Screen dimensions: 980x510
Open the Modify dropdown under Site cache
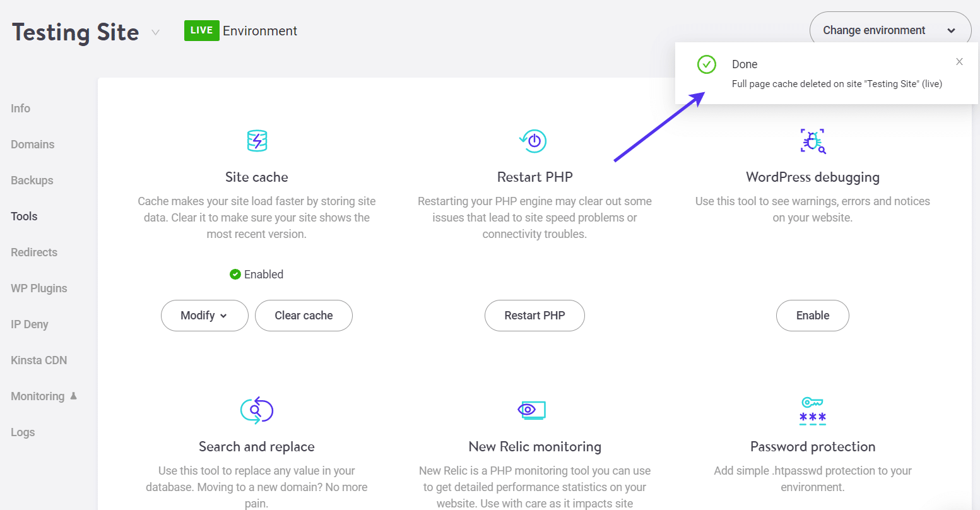[x=204, y=315]
